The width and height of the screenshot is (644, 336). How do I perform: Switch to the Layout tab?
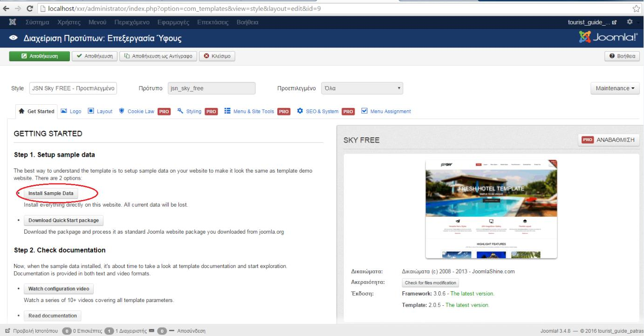click(100, 111)
